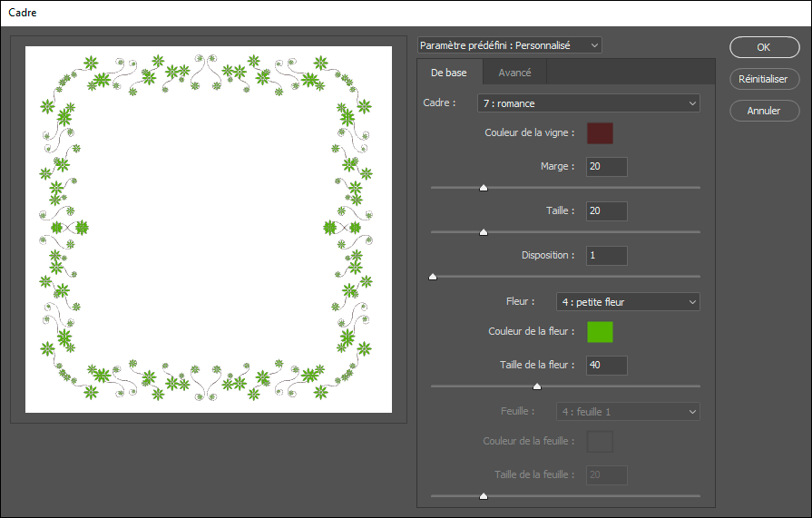Click the Taille input field
Image resolution: width=812 pixels, height=518 pixels.
[606, 210]
